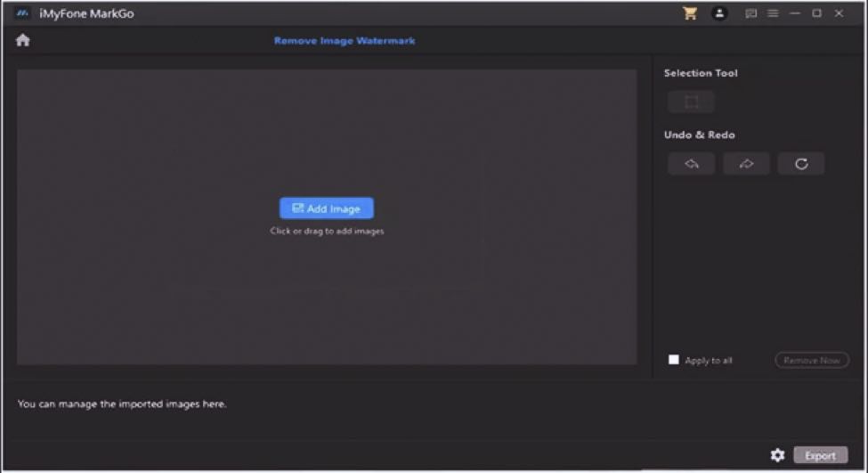Click the Remove Image Watermark title
The image size is (868, 473).
(x=345, y=40)
